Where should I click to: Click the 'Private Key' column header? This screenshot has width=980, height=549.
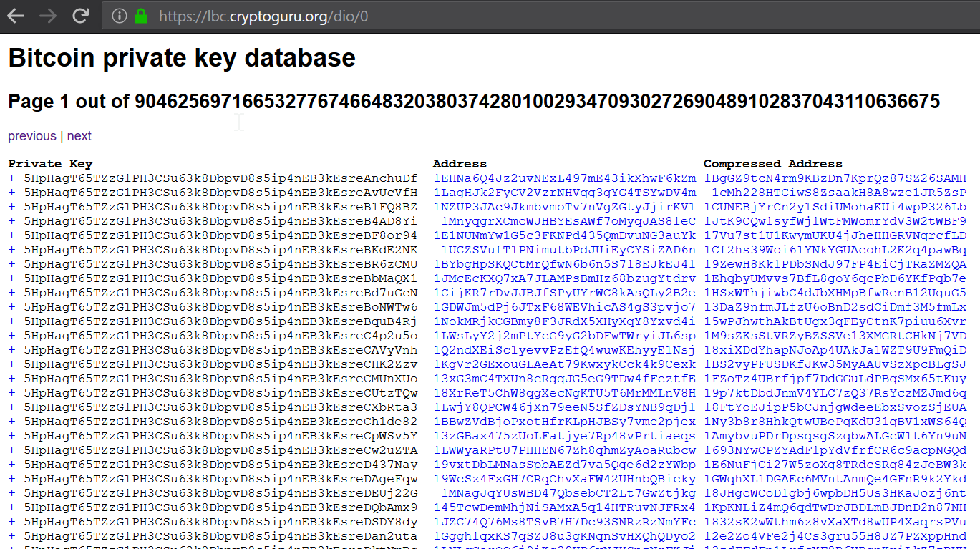(x=50, y=164)
